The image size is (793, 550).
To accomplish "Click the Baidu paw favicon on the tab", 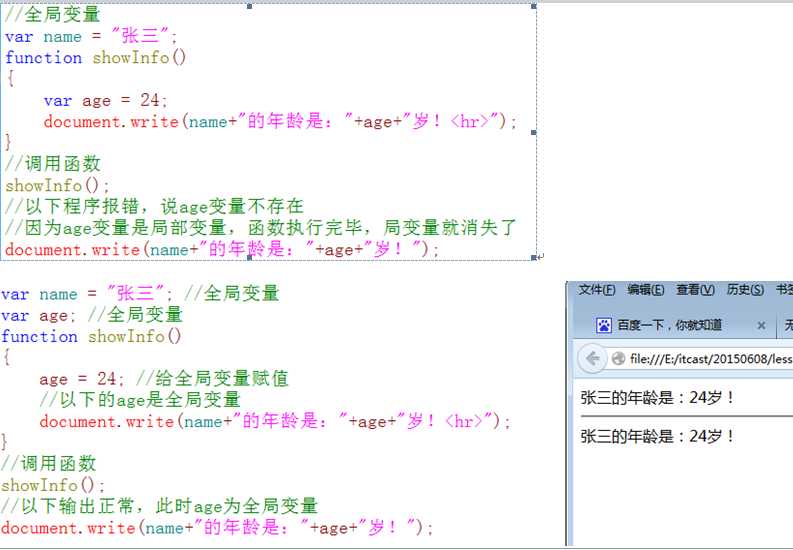I will click(x=604, y=325).
